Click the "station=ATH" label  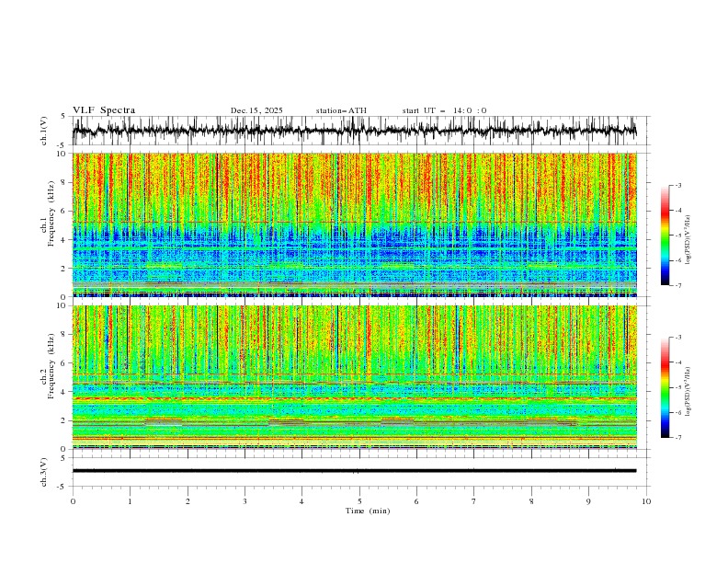coord(341,110)
